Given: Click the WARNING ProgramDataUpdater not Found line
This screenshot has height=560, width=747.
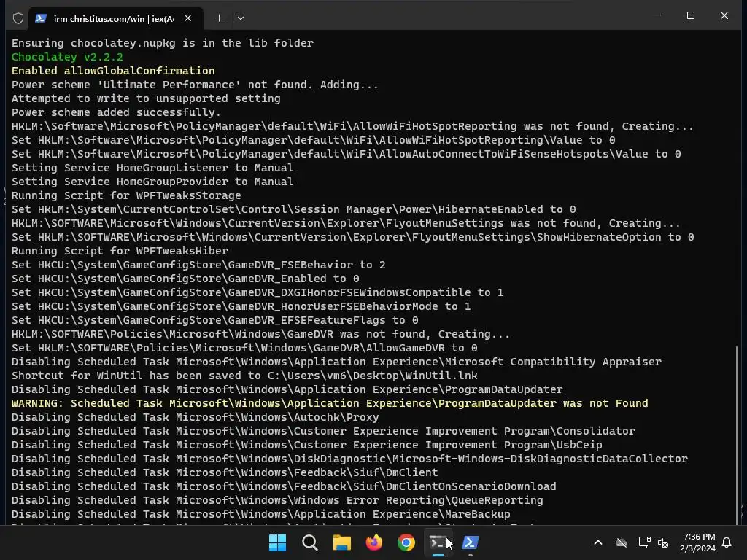Looking at the screenshot, I should pyautogui.click(x=330, y=403).
